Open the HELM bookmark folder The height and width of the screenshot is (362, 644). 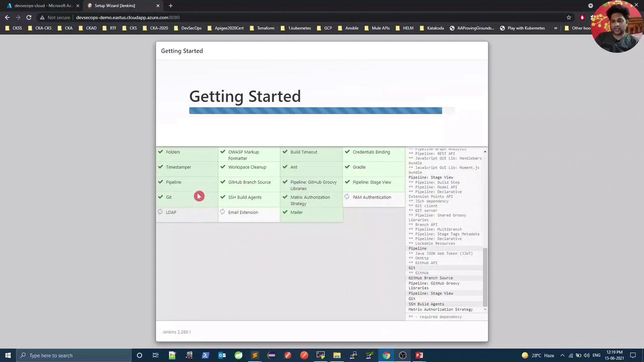[405, 28]
